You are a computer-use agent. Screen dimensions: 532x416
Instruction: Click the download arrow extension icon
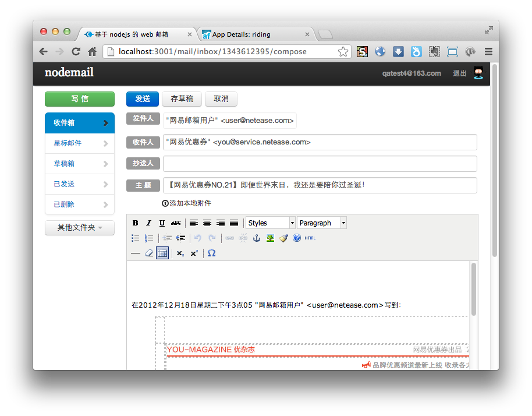398,52
